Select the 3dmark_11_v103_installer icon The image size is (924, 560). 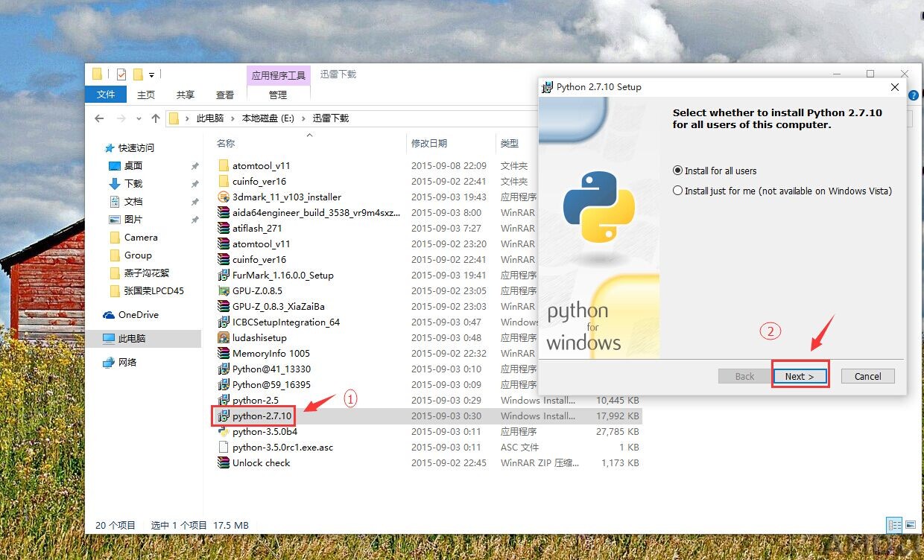tap(224, 197)
